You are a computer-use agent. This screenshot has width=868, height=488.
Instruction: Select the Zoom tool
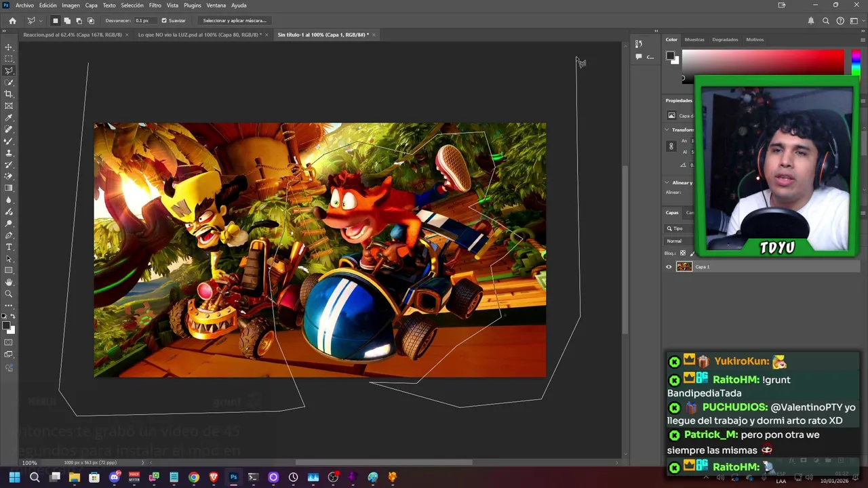click(9, 294)
